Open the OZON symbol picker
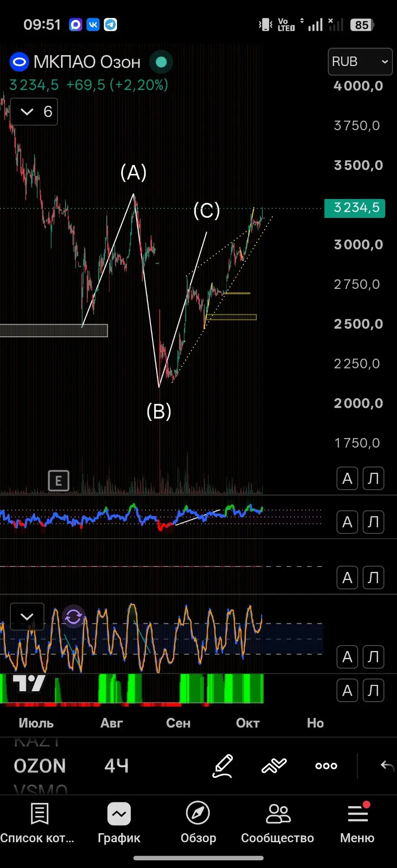The height and width of the screenshot is (868, 397). (40, 766)
